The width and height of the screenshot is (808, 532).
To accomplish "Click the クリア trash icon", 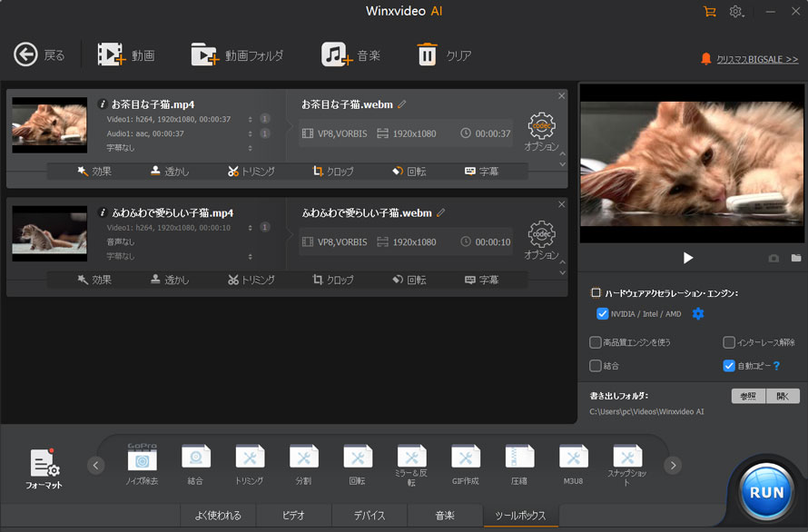I will [x=427, y=54].
